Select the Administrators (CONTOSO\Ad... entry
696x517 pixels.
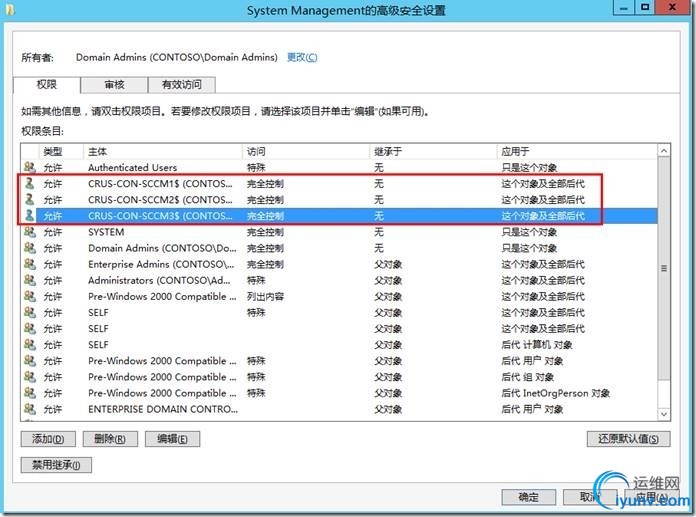(x=340, y=280)
